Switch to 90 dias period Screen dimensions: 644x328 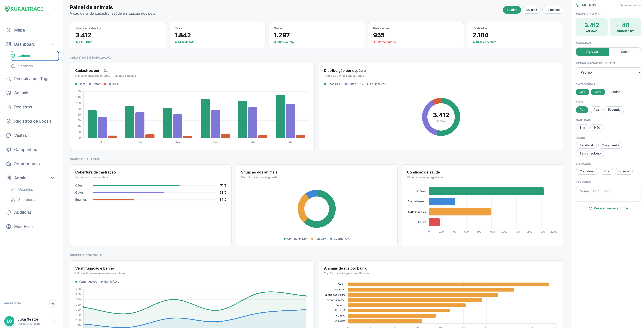pos(531,10)
